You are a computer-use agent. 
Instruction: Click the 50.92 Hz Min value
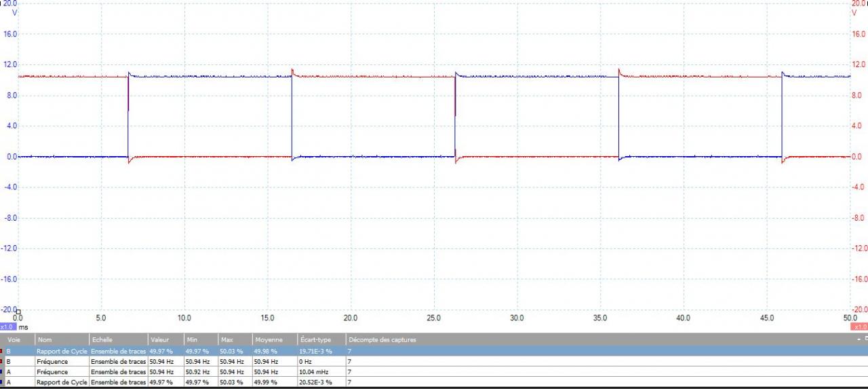tap(197, 372)
